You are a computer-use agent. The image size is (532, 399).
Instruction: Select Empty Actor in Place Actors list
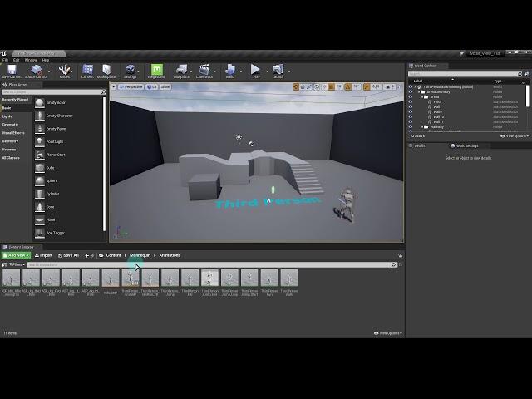point(68,102)
